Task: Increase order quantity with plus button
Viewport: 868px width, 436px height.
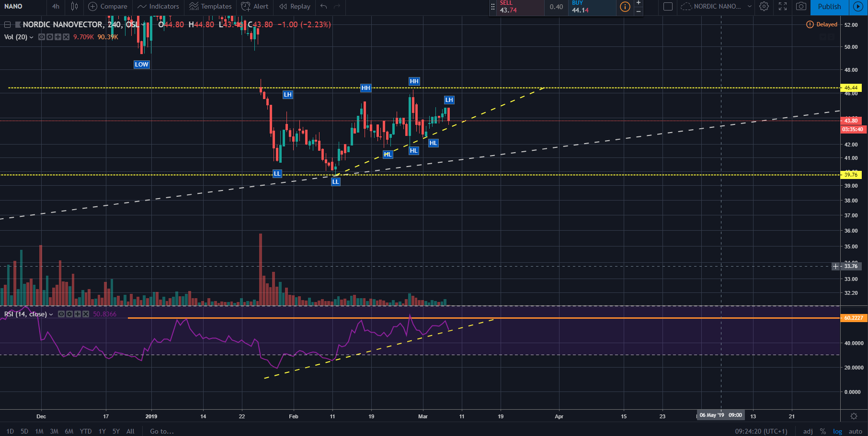Action: (639, 3)
